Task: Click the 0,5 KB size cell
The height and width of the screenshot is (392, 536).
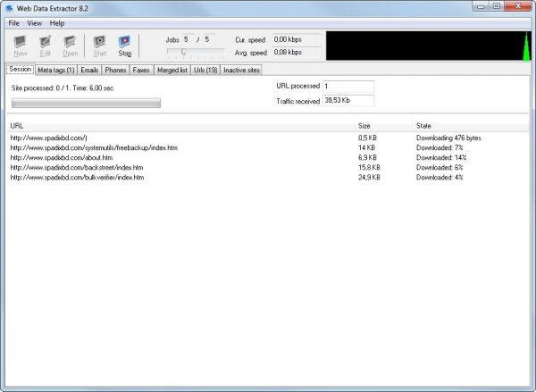Action: [367, 138]
